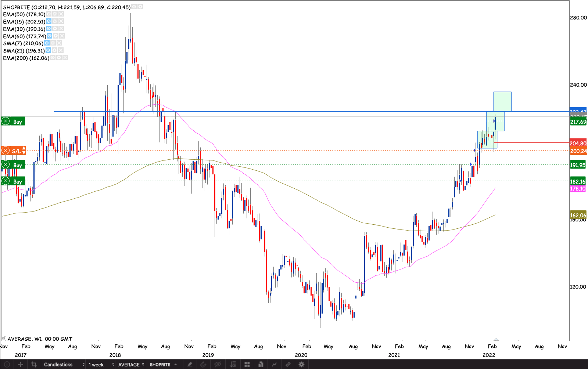Click the Buy order label at 217.69
588x369 pixels.
coord(17,122)
